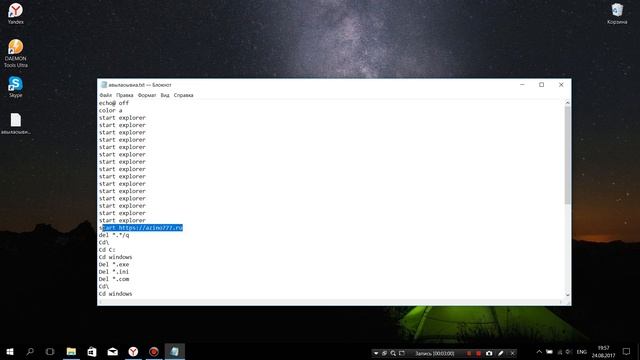The width and height of the screenshot is (640, 360).
Task: Click the volume tray icon
Action: [569, 352]
